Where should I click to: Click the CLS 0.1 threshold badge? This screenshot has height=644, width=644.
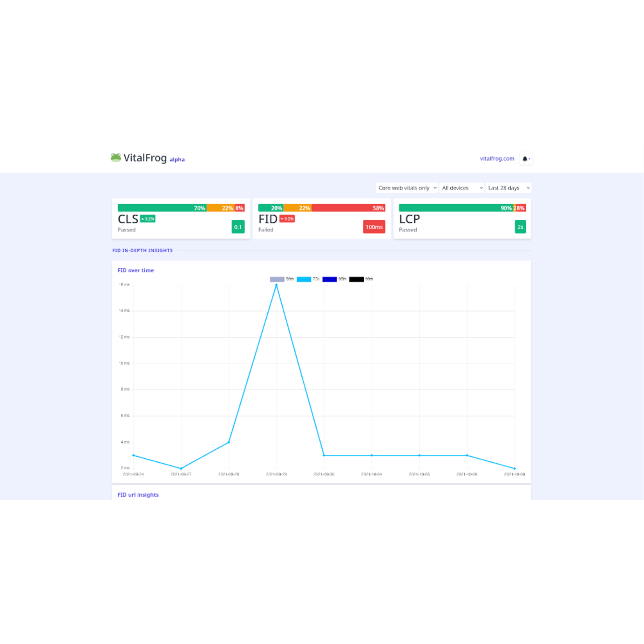point(238,227)
